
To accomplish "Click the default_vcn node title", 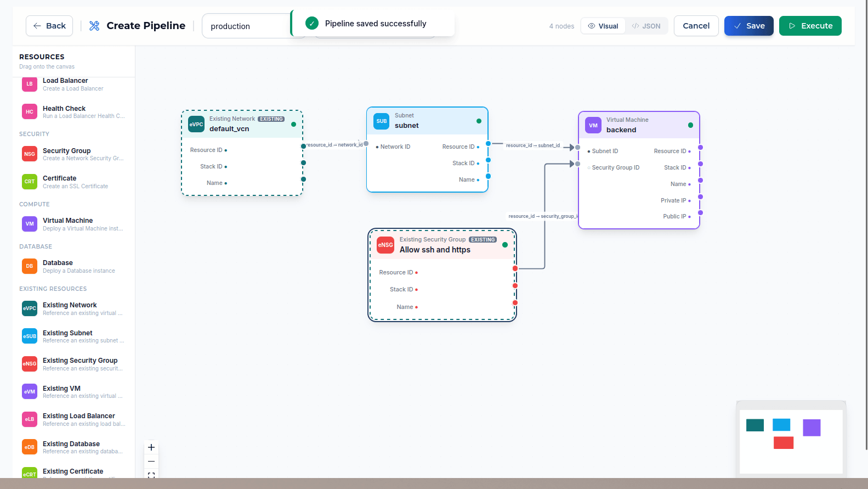I will (229, 129).
